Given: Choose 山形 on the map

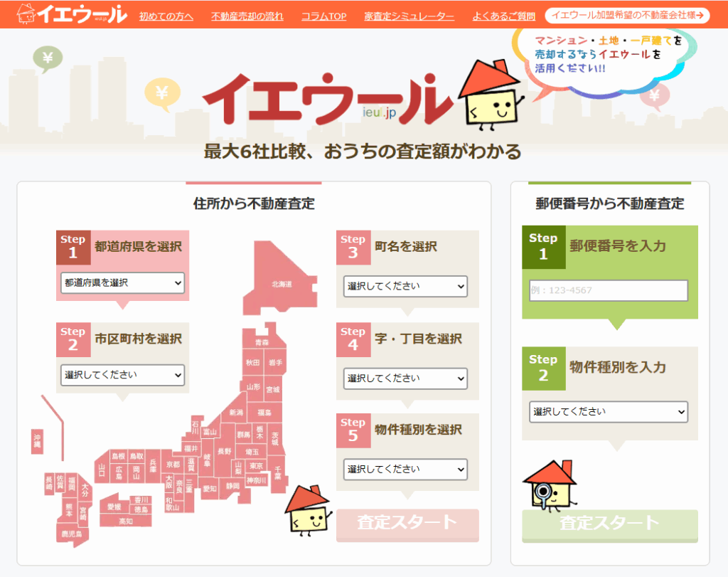Looking at the screenshot, I should (x=254, y=386).
